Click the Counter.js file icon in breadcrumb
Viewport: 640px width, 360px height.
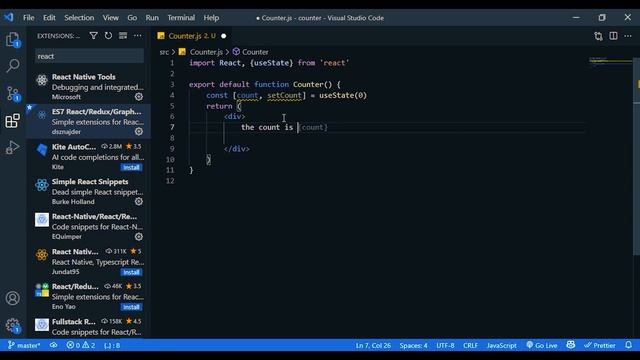click(182, 52)
